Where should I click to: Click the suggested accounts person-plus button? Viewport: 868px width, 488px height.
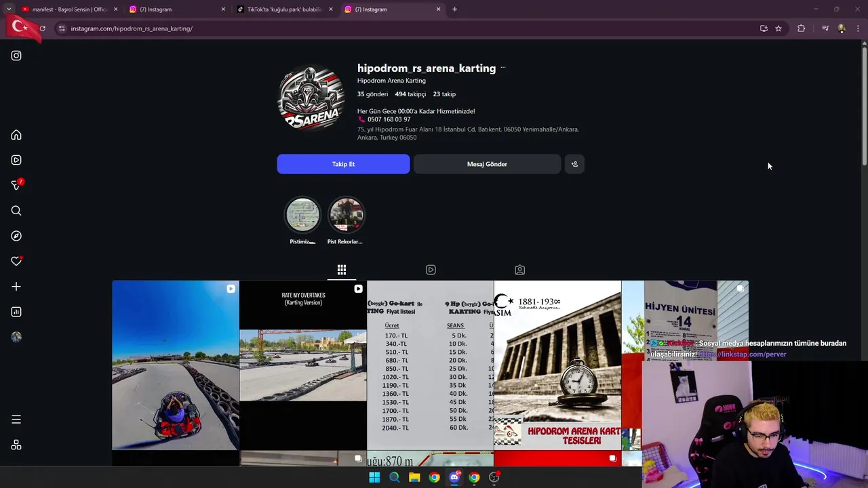coord(574,164)
